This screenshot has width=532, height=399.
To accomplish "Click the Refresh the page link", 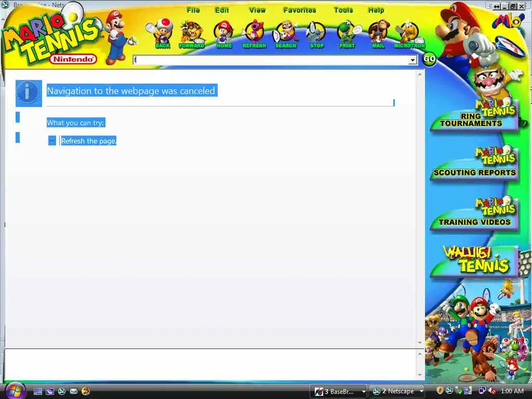I will click(x=88, y=141).
